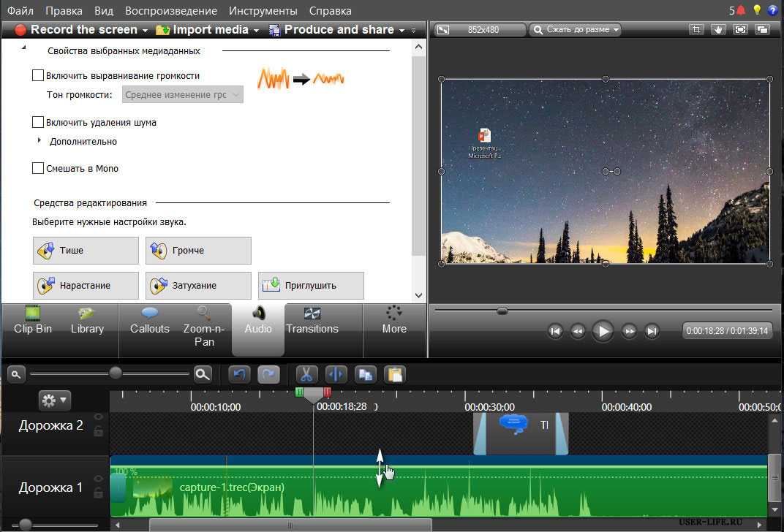Open the Файл menu
The width and height of the screenshot is (784, 532).
[x=20, y=10]
